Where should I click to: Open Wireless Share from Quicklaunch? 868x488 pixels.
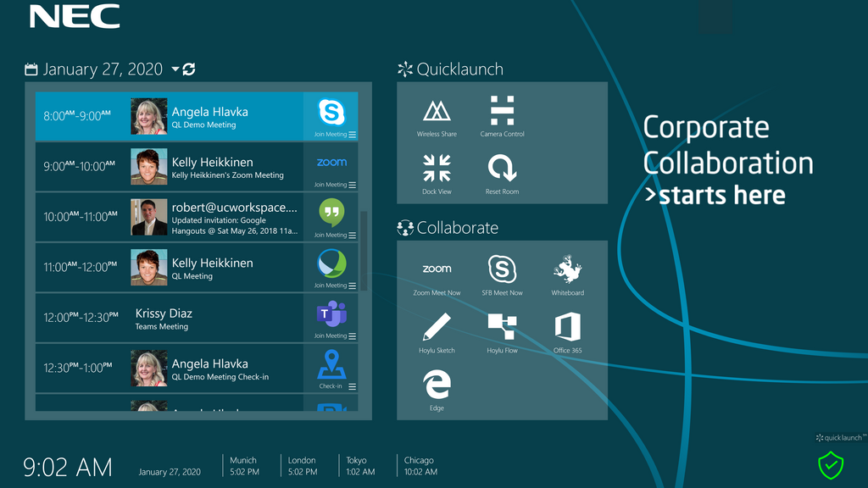point(437,117)
